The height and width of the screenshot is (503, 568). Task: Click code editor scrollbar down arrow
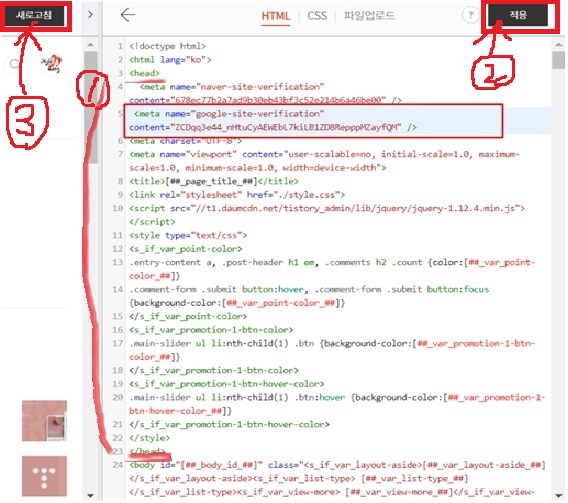point(558,495)
